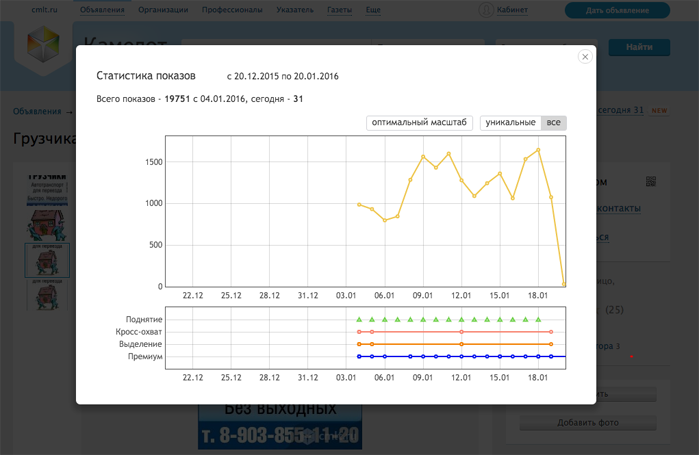Open the 'Еще' menu in top navigation
This screenshot has width=699, height=455.
373,10
